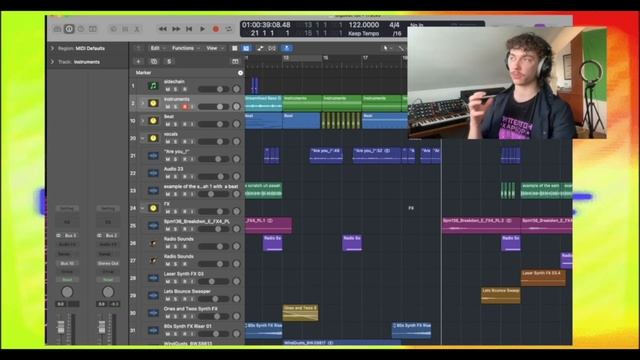Image resolution: width=640 pixels, height=360 pixels.
Task: Disable record on the Instruments track
Action: coord(184,107)
